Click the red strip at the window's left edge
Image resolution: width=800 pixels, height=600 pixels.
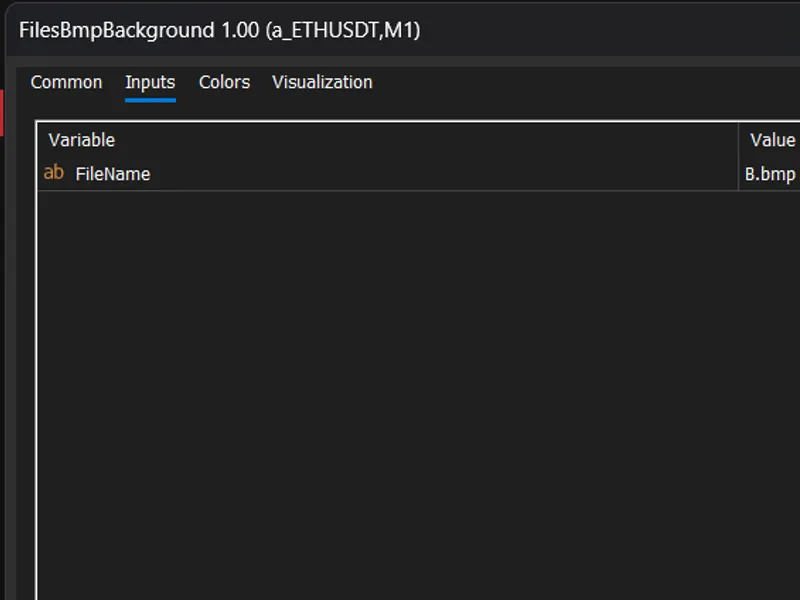tap(2, 113)
